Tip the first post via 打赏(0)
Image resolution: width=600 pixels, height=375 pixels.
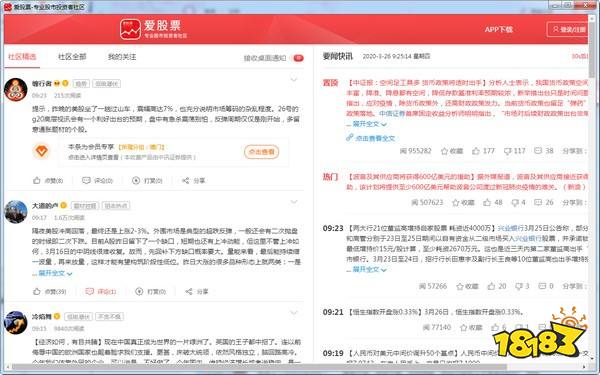[x=147, y=181]
